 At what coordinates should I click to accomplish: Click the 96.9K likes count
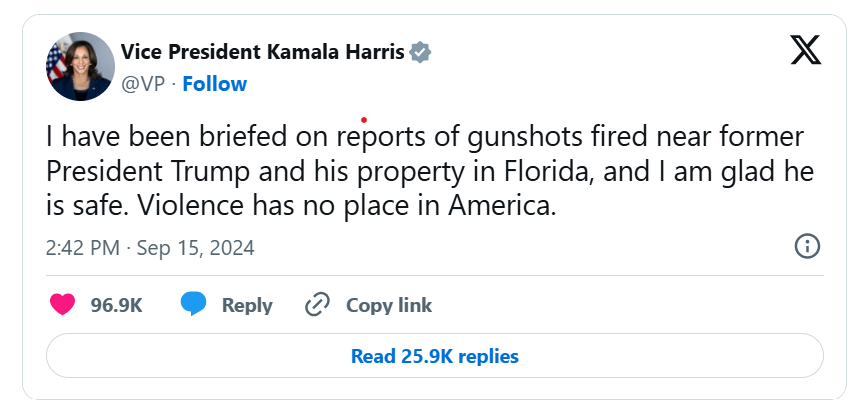[116, 305]
